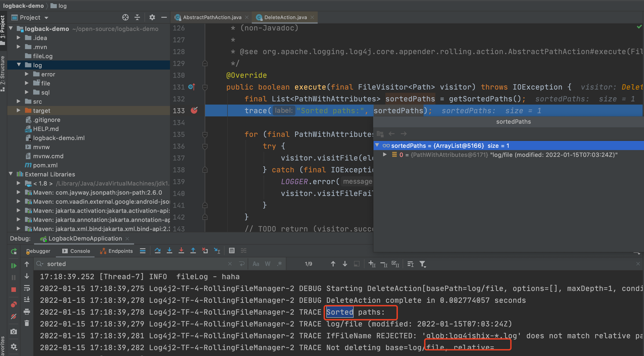The image size is (644, 356).
Task: Click Run to Cursor icon
Action: coord(217,251)
